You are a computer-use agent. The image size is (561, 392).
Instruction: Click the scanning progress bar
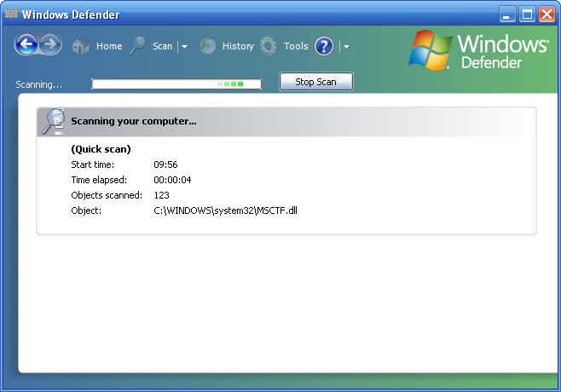coord(176,84)
